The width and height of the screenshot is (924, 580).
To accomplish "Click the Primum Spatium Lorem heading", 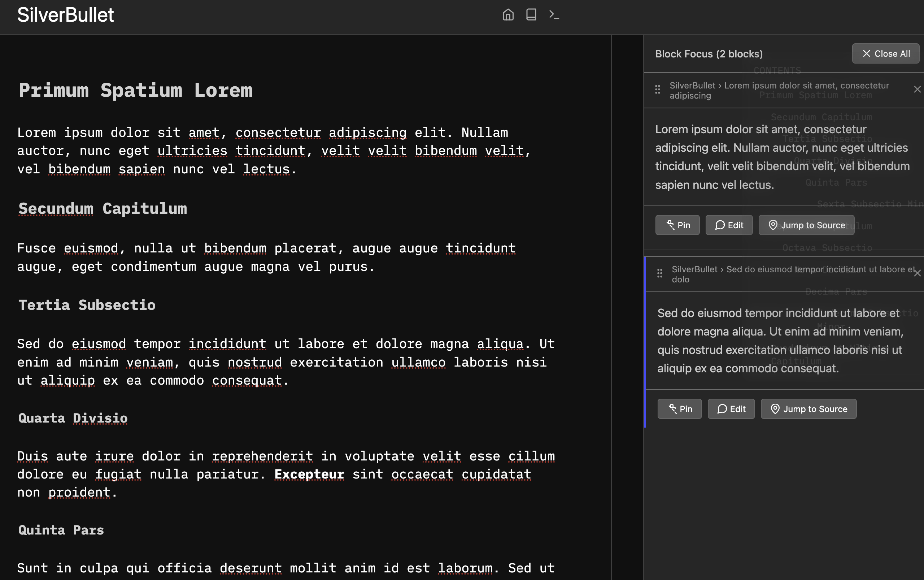I will [136, 91].
